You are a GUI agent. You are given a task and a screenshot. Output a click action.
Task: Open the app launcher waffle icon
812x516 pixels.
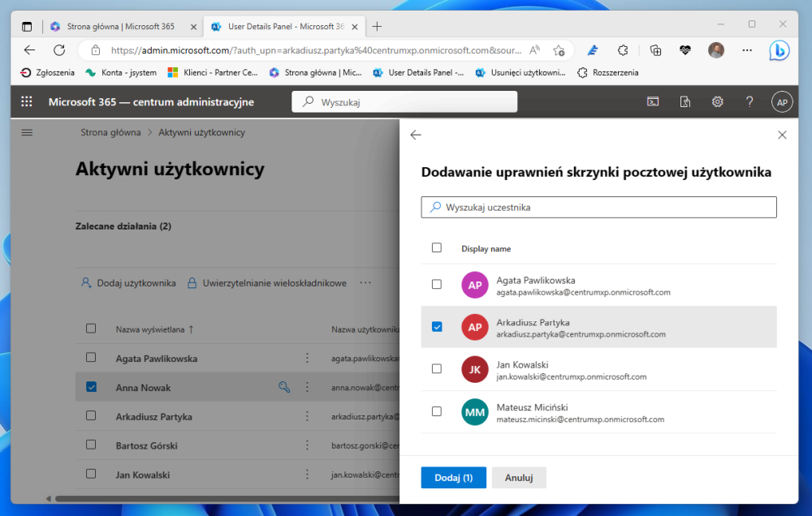(x=27, y=101)
